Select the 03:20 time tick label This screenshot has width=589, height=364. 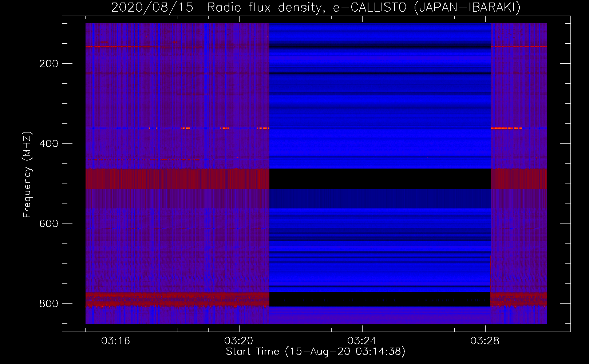point(239,341)
